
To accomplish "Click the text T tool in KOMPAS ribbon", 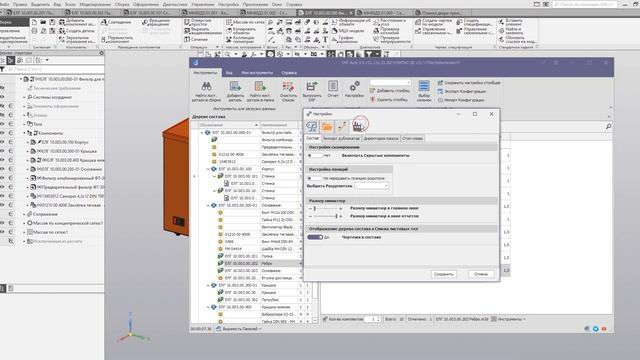I will click(x=325, y=40).
